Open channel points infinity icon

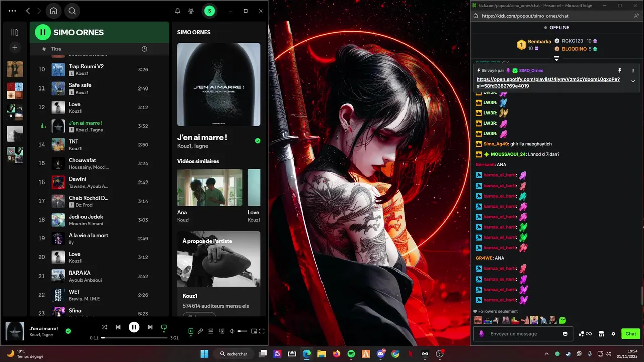coord(585,334)
